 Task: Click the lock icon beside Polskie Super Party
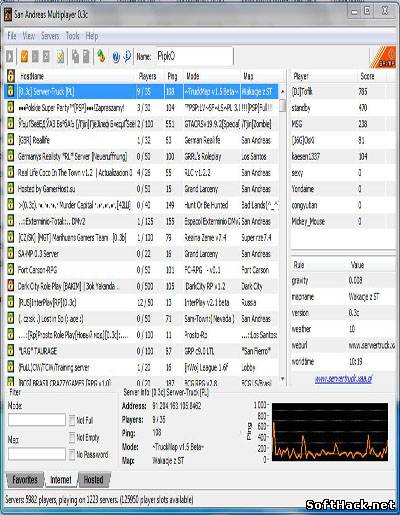tap(11, 108)
